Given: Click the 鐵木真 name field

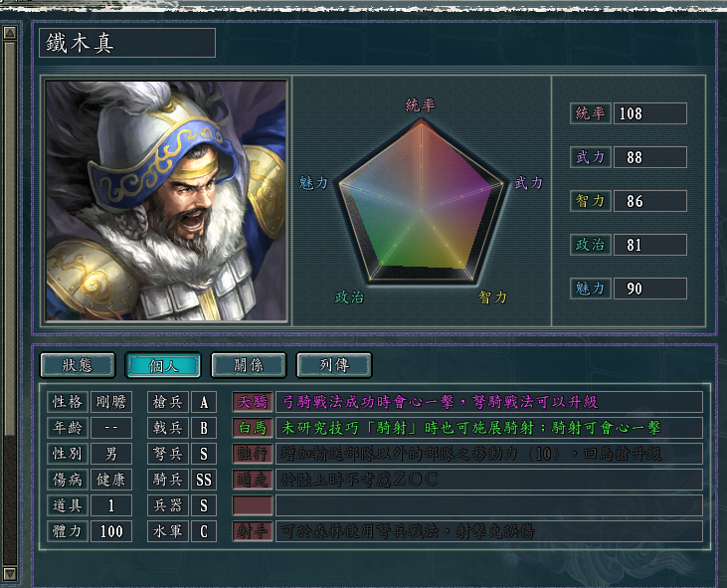Looking at the screenshot, I should point(127,43).
